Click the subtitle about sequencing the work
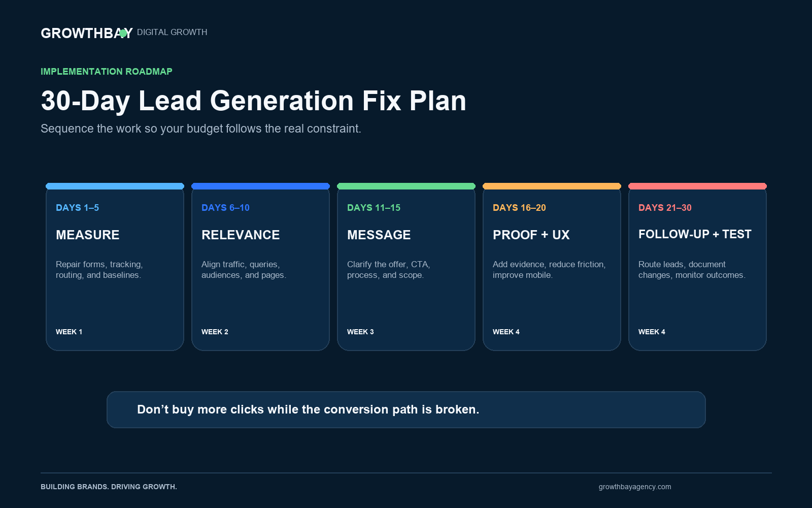The height and width of the screenshot is (508, 812). tap(201, 129)
